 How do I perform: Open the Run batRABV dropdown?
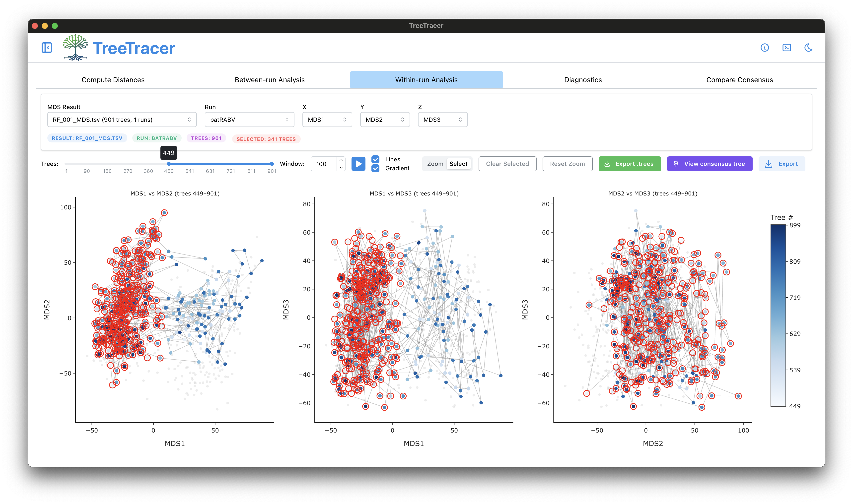click(x=249, y=120)
